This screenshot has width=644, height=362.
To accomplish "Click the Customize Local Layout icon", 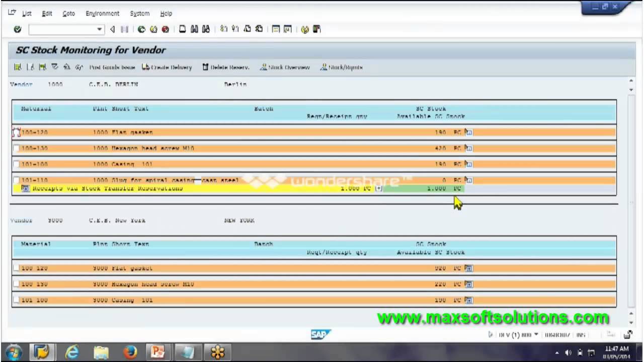I will tap(316, 30).
